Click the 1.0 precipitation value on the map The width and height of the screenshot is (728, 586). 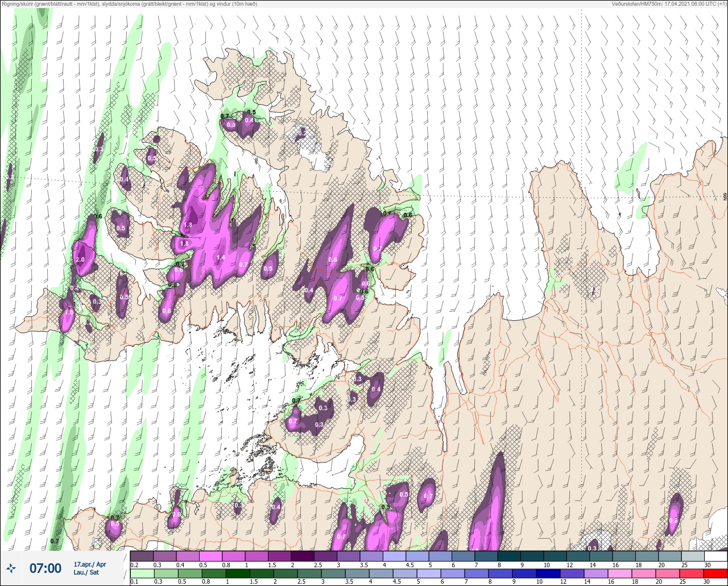click(69, 312)
